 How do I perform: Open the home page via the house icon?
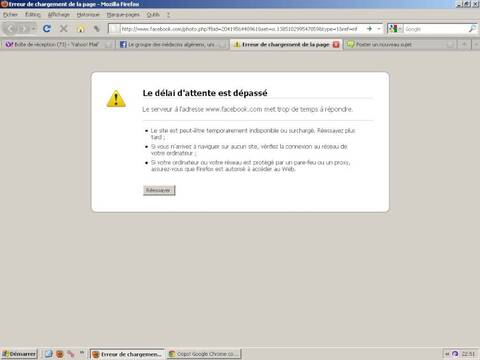(80, 29)
